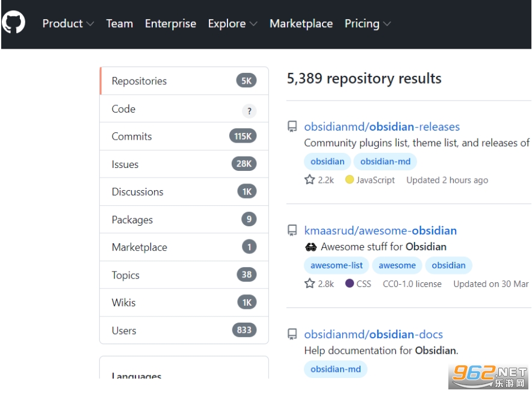Screen dimensions: 532x393
Task: Open the obsidianmd/obsidian-releases repository
Action: click(382, 126)
